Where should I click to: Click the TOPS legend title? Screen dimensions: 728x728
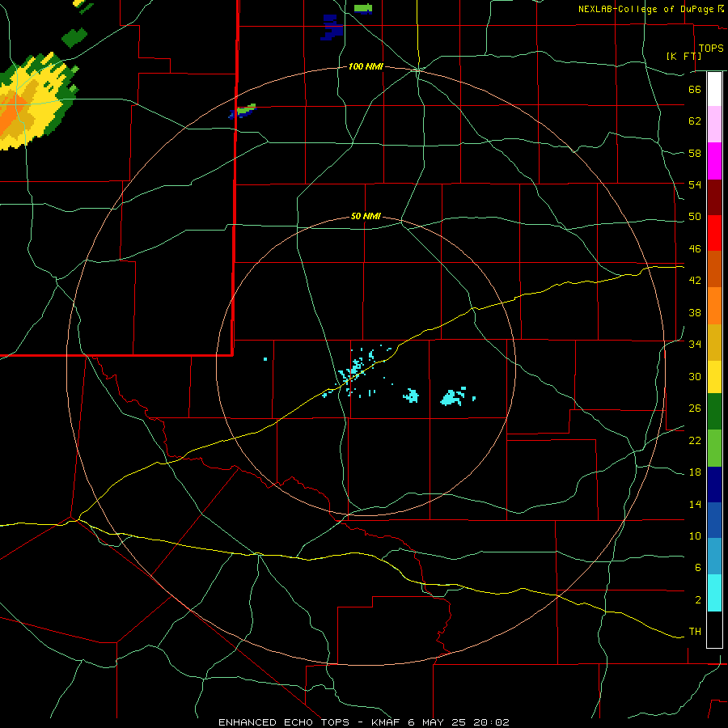tap(711, 48)
